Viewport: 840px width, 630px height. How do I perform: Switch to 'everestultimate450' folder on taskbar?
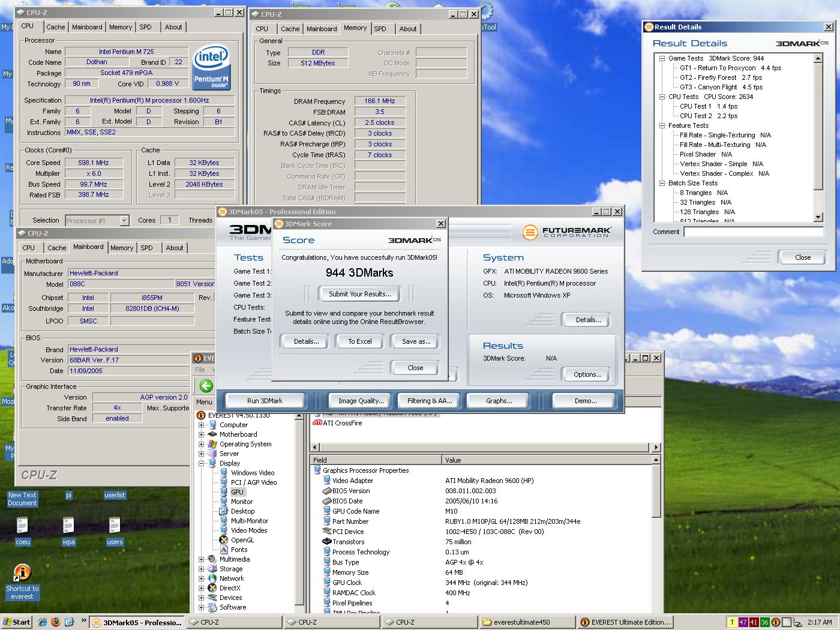click(x=526, y=622)
